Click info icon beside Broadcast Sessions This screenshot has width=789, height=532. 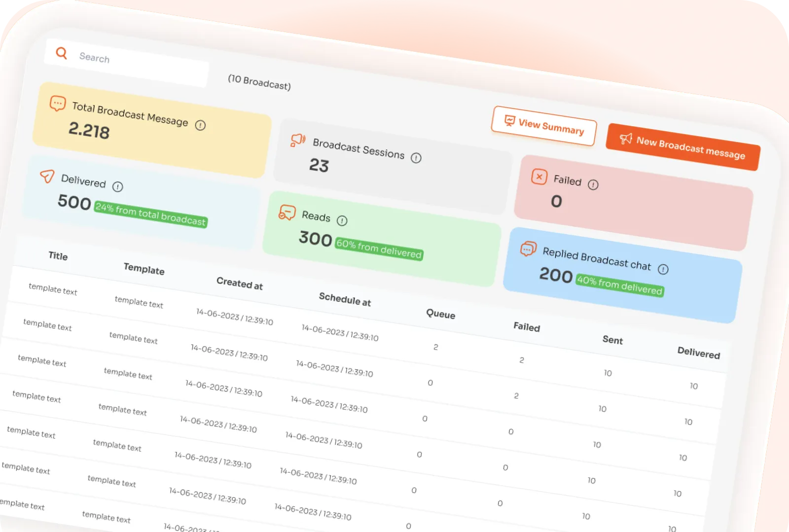coord(416,158)
